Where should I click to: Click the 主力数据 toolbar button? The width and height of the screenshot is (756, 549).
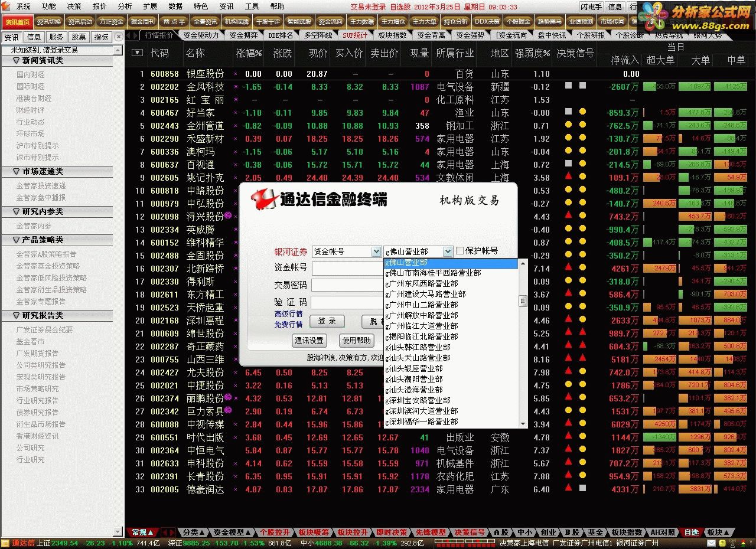361,21
